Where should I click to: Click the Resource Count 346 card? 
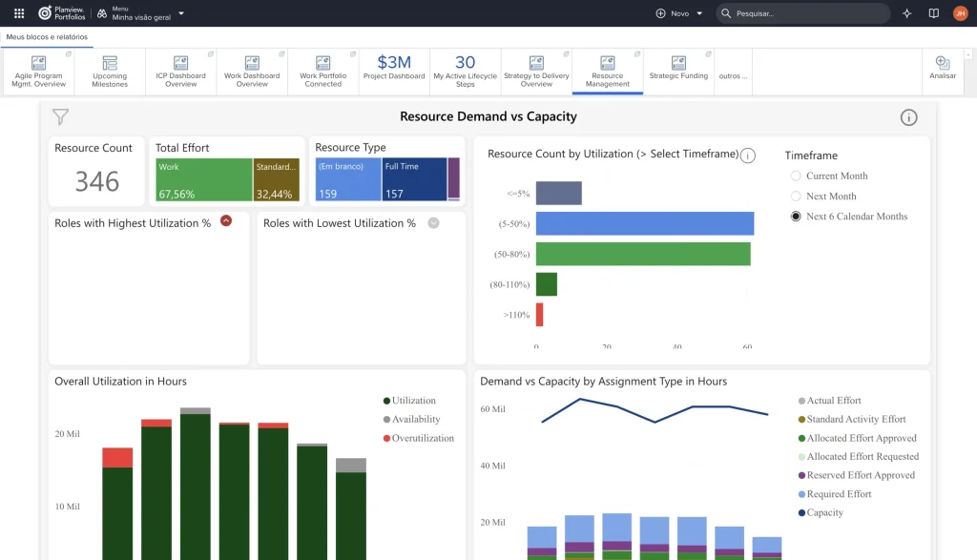coord(96,171)
